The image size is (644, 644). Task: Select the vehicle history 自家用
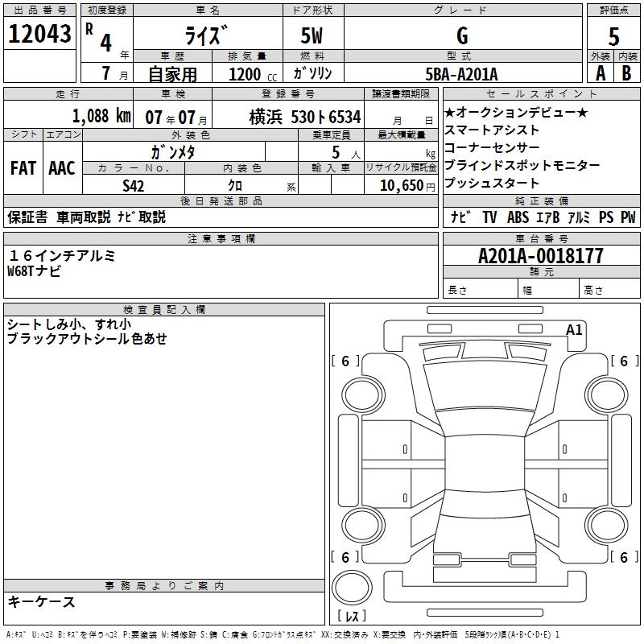[x=172, y=74]
